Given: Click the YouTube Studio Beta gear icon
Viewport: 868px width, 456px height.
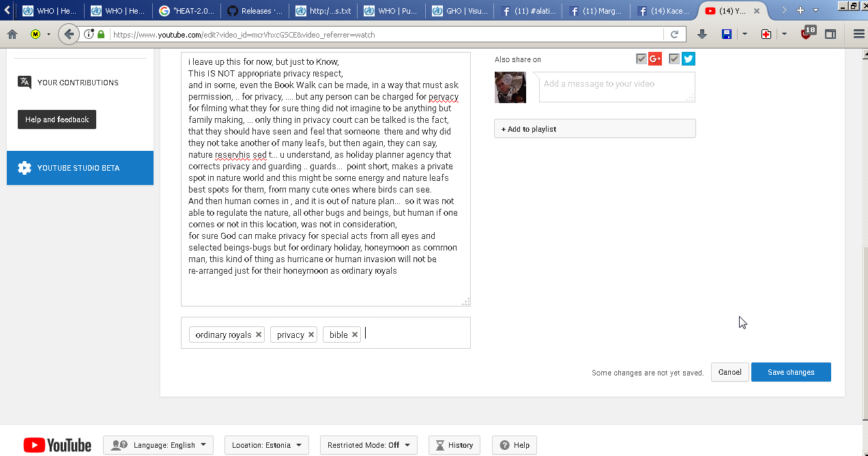Looking at the screenshot, I should tap(25, 168).
